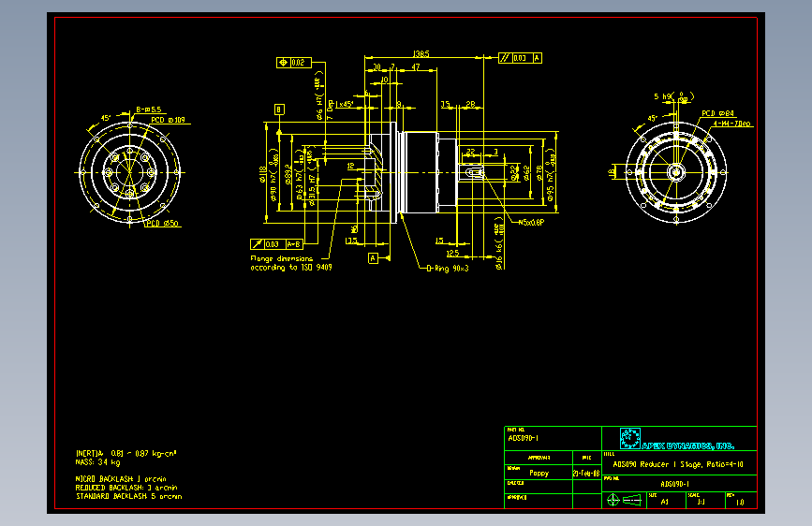Click the dimension value 47
This screenshot has height=526, width=812.
[416, 67]
